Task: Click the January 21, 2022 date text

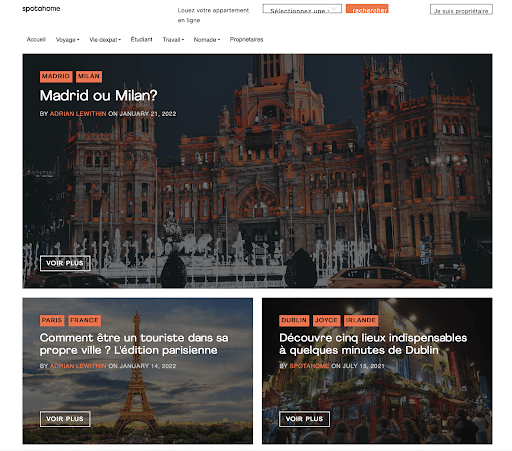Action: (x=148, y=114)
